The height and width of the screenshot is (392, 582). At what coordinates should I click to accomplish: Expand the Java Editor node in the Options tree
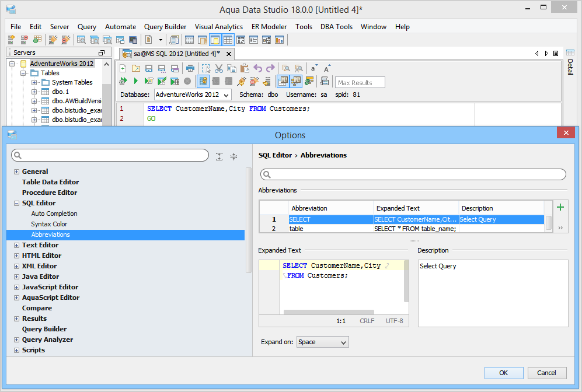click(16, 276)
